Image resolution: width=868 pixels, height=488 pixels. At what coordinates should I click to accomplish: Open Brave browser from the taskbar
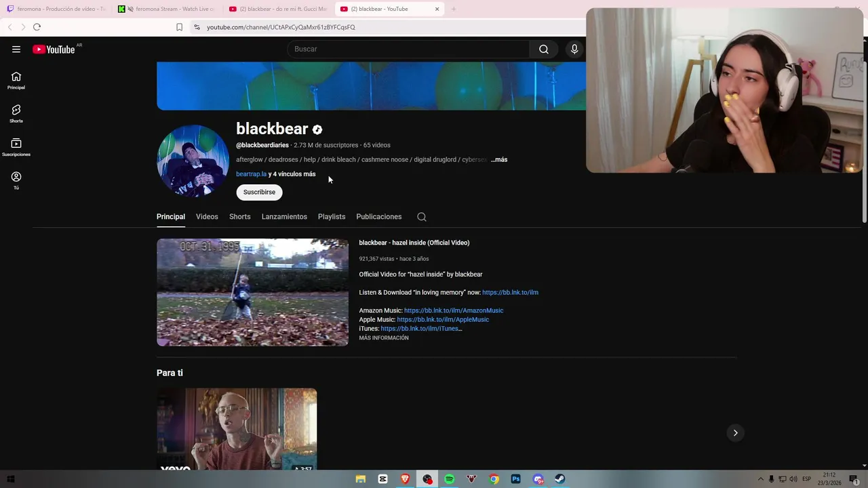click(x=406, y=479)
